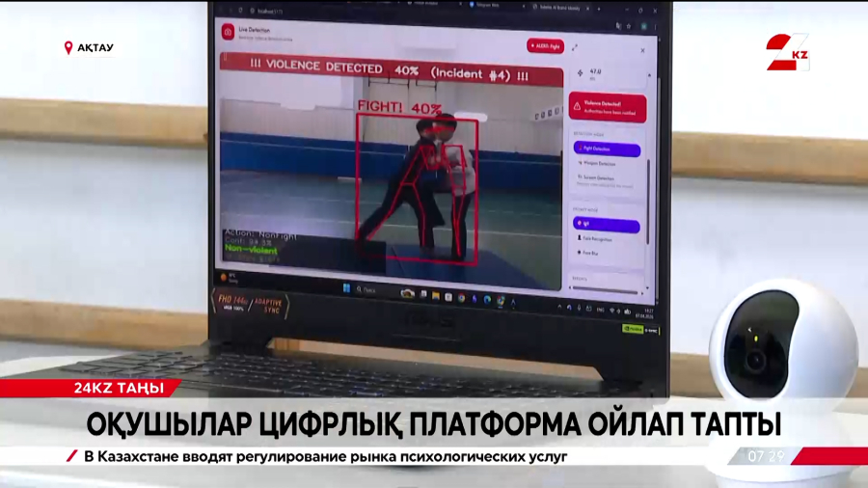Click the green Non-violent label
This screenshot has height=488, width=868.
coord(252,250)
